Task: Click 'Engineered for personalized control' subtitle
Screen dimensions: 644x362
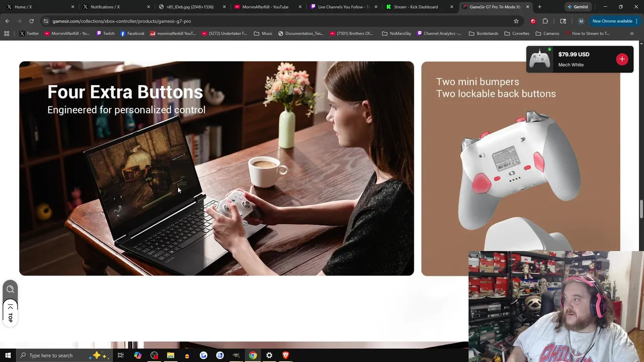Action: pyautogui.click(x=126, y=110)
